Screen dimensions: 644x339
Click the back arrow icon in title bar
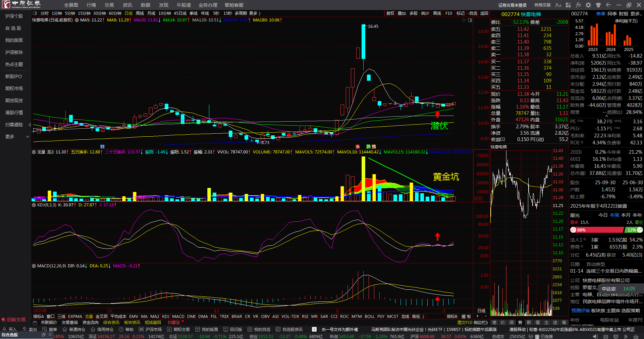click(x=608, y=5)
